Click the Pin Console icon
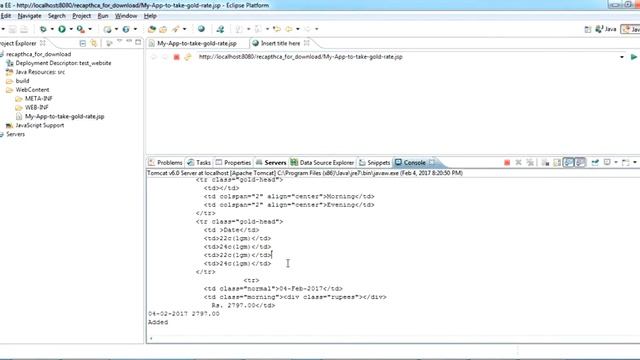Viewport: 640px width, 360px height. click(x=595, y=163)
